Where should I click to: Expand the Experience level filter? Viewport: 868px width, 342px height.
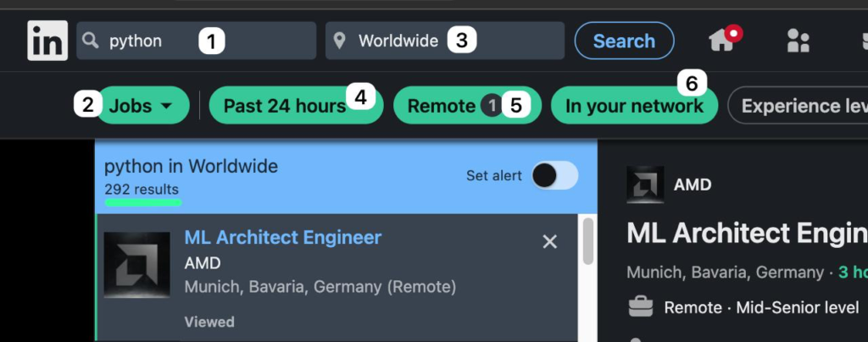[x=801, y=106]
